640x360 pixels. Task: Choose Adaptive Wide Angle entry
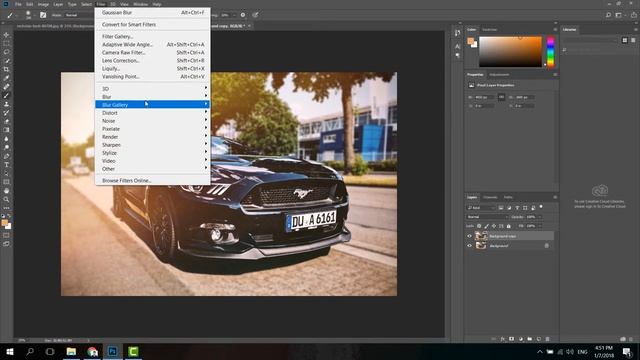click(152, 44)
